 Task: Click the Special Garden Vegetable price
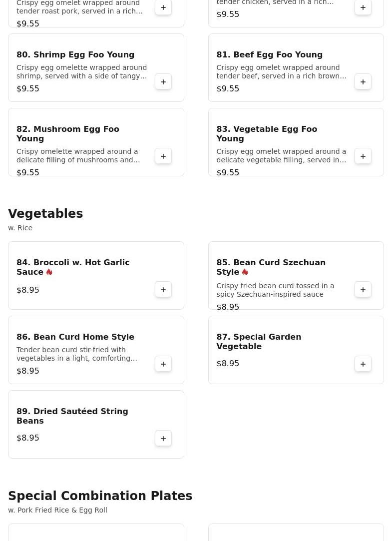coord(228,364)
